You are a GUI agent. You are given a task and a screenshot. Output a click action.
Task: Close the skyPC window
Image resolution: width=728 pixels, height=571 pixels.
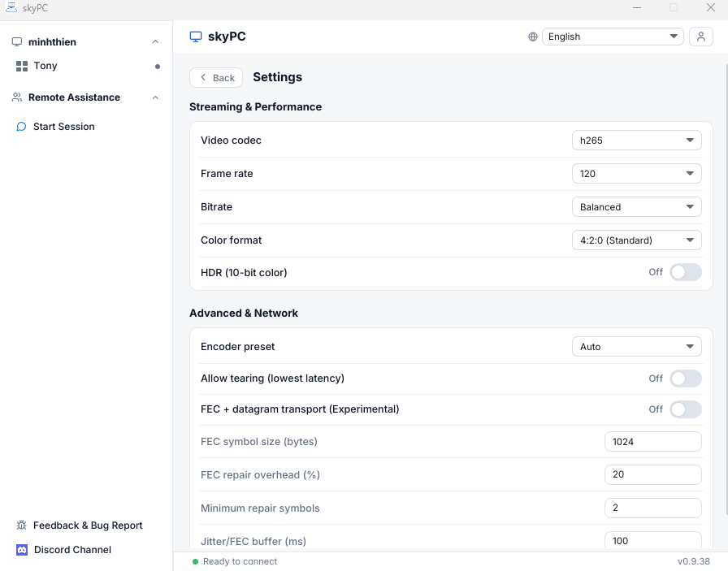pyautogui.click(x=711, y=7)
